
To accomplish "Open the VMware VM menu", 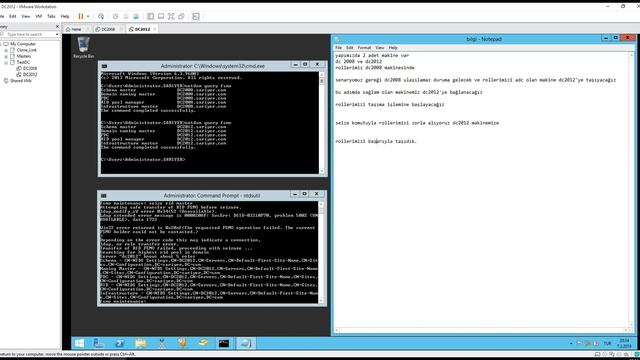I will (x=39, y=16).
